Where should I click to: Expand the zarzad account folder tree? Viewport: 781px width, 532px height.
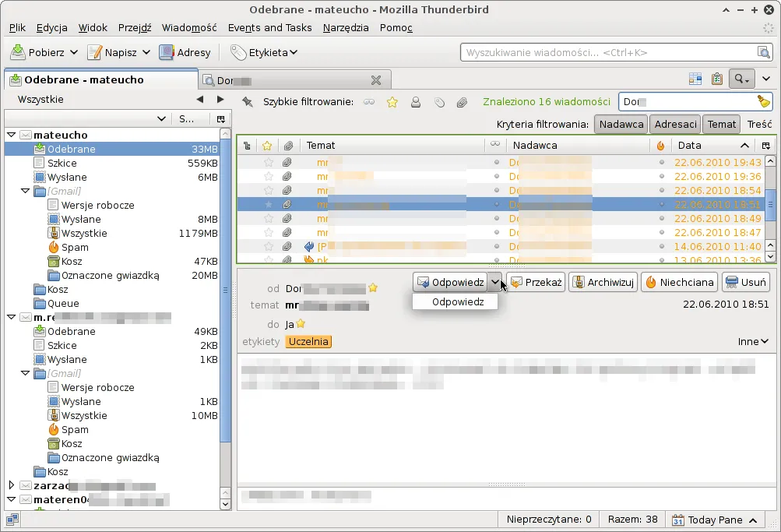click(12, 484)
